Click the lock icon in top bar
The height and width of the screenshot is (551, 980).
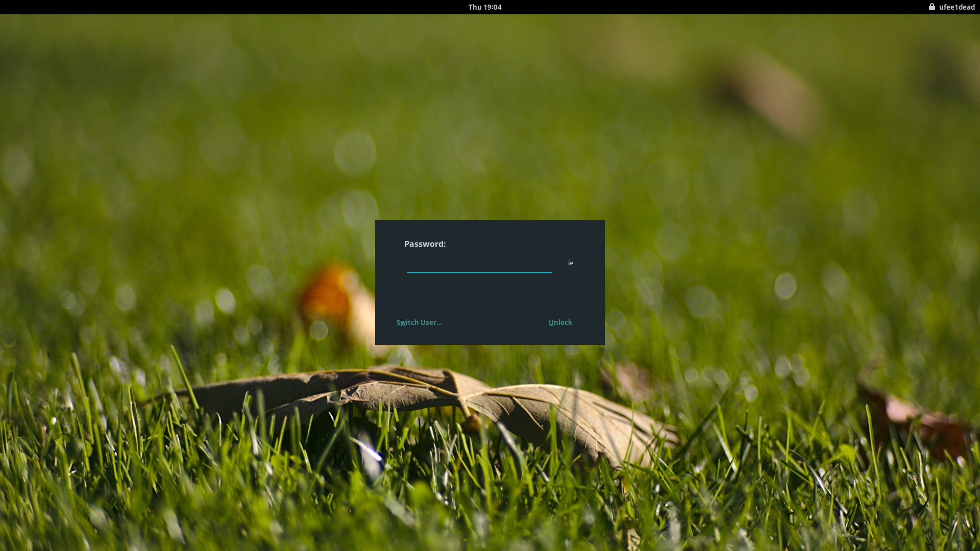(x=932, y=7)
